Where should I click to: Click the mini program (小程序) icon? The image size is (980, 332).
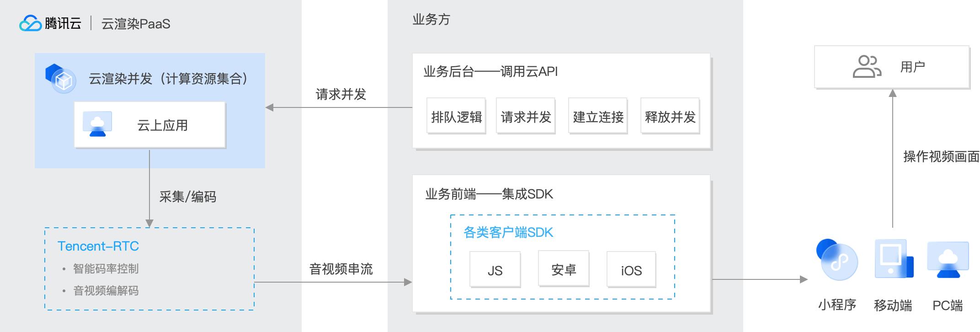coord(836,260)
